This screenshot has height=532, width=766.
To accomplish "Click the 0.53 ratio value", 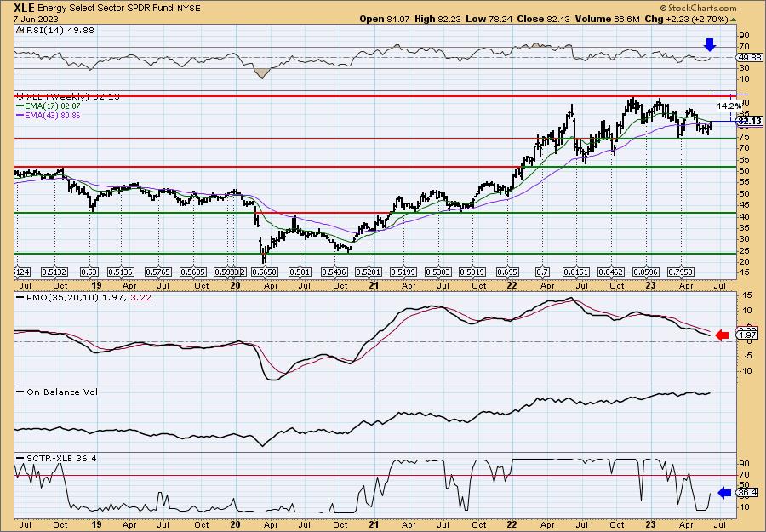I will 89,272.
